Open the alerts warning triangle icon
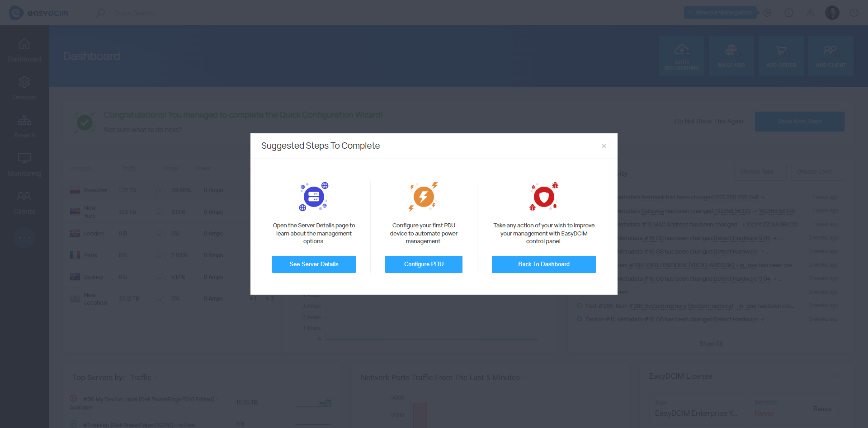This screenshot has height=428, width=868. 811,13
